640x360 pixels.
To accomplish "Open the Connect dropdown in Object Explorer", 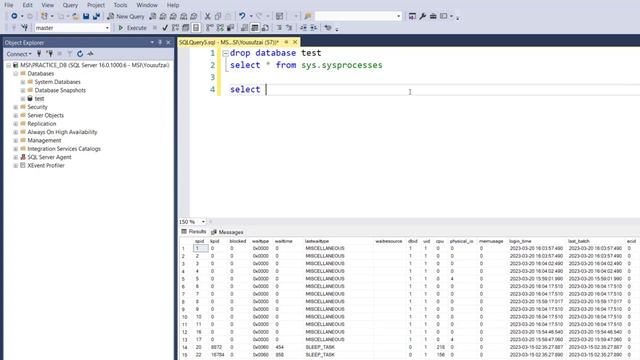I will [x=19, y=54].
